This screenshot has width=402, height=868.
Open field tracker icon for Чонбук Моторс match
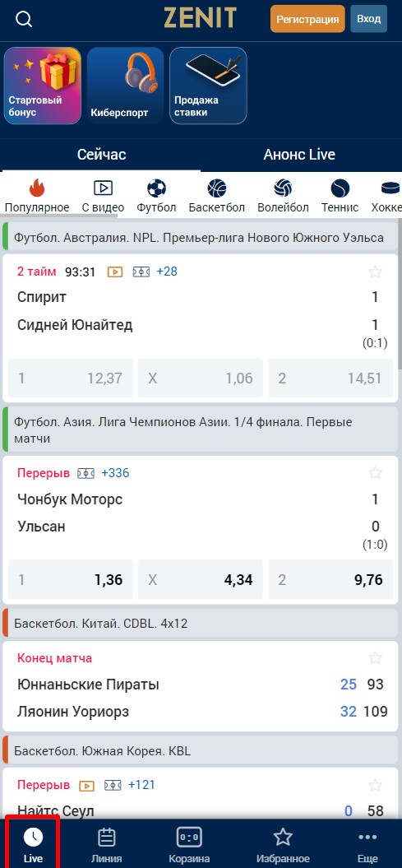(85, 473)
